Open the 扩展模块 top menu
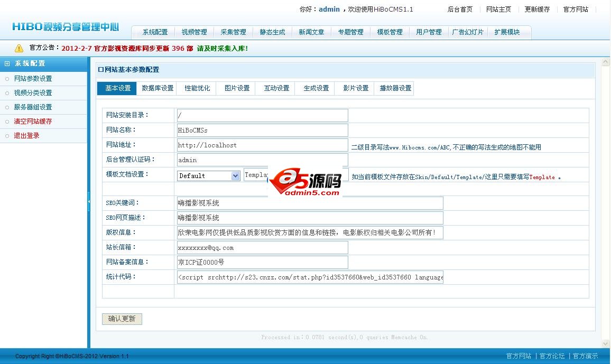Viewport: 611px width, 364px height. click(507, 32)
